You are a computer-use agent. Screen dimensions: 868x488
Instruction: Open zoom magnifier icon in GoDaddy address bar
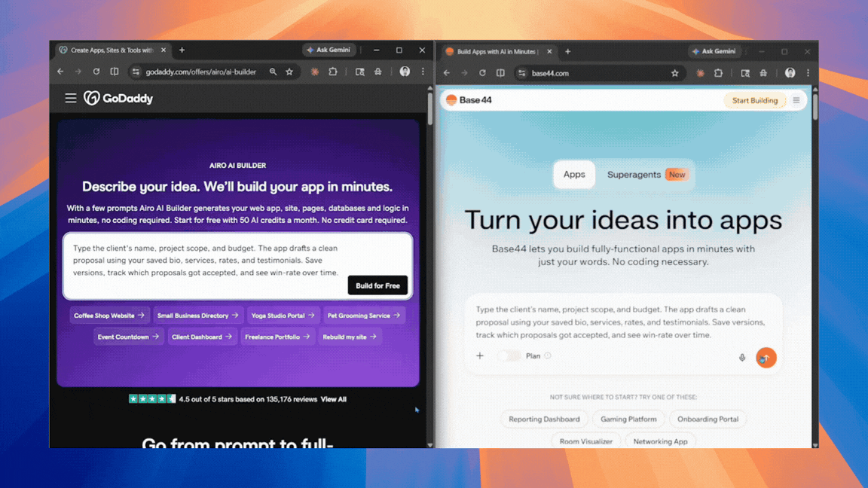pyautogui.click(x=273, y=72)
